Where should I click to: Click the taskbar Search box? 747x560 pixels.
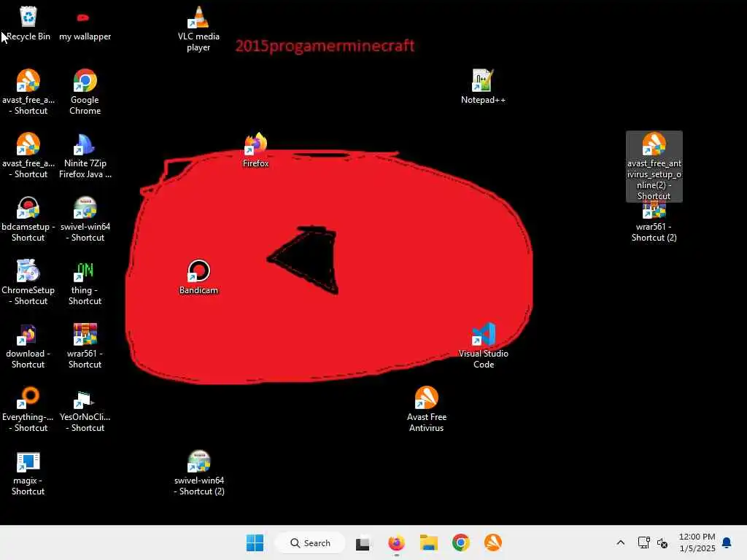(x=310, y=542)
